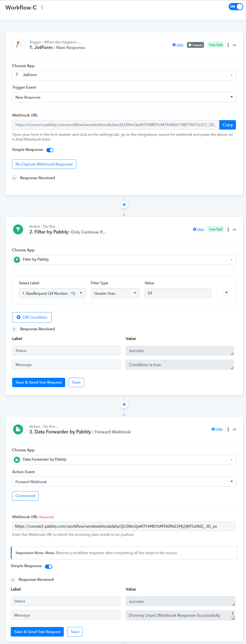Viewport: 246px width, 644px height.
Task: Add another filter condition with plus
Action: [226, 292]
